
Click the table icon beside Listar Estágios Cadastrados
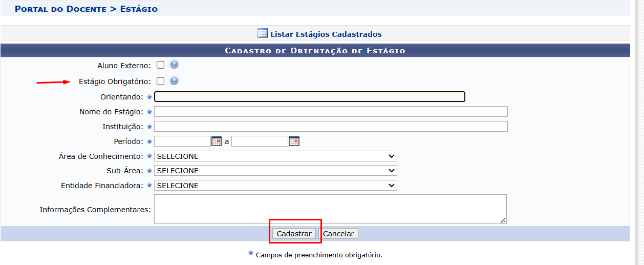[x=263, y=34]
